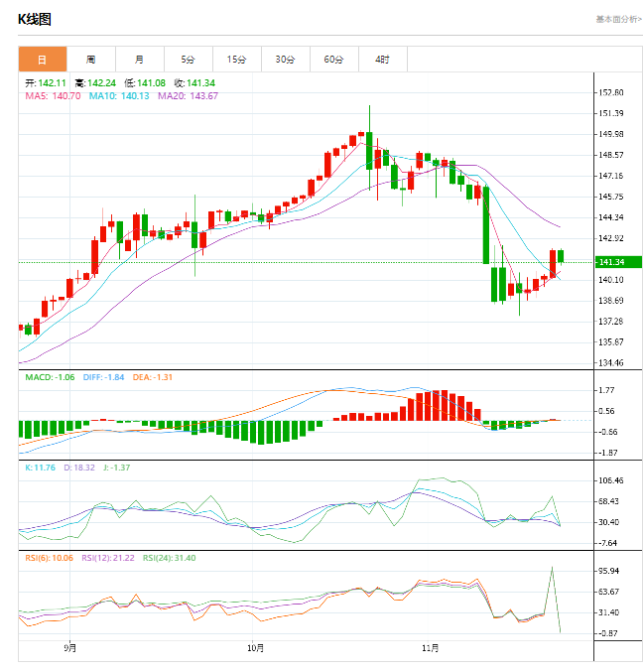Click the 高: 142.24 high value
Screen dimensions: 644x672
tap(95, 83)
